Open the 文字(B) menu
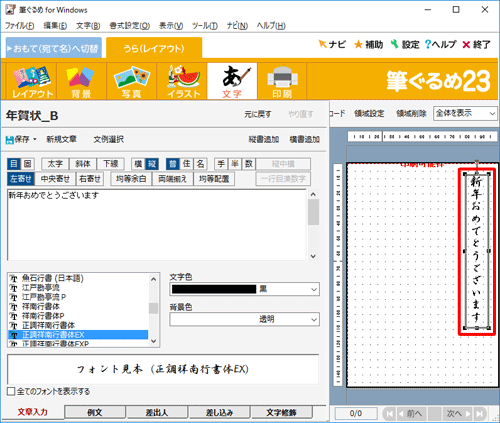 [x=88, y=26]
